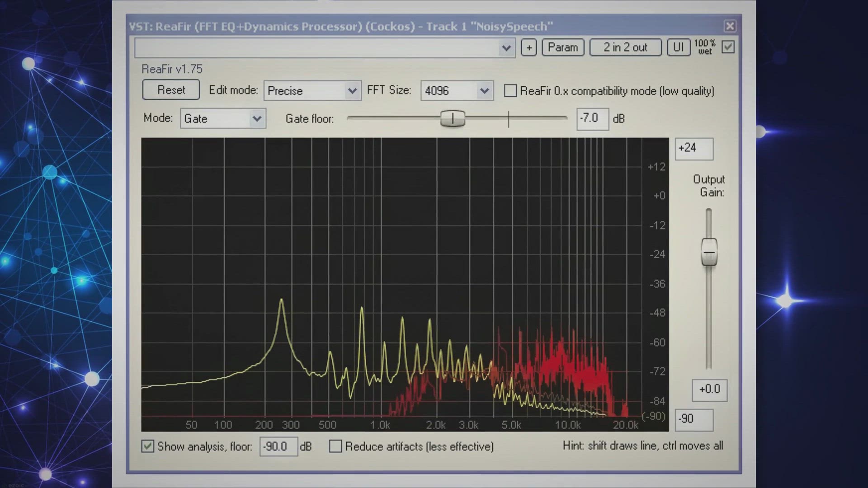This screenshot has height=488, width=868.
Task: Enable Reduce artifacts option
Action: pyautogui.click(x=335, y=446)
